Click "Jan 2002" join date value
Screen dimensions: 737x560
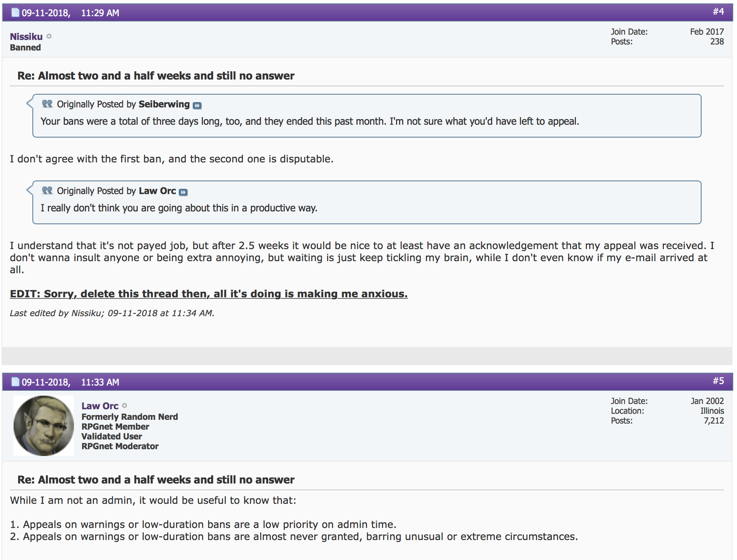pyautogui.click(x=707, y=401)
